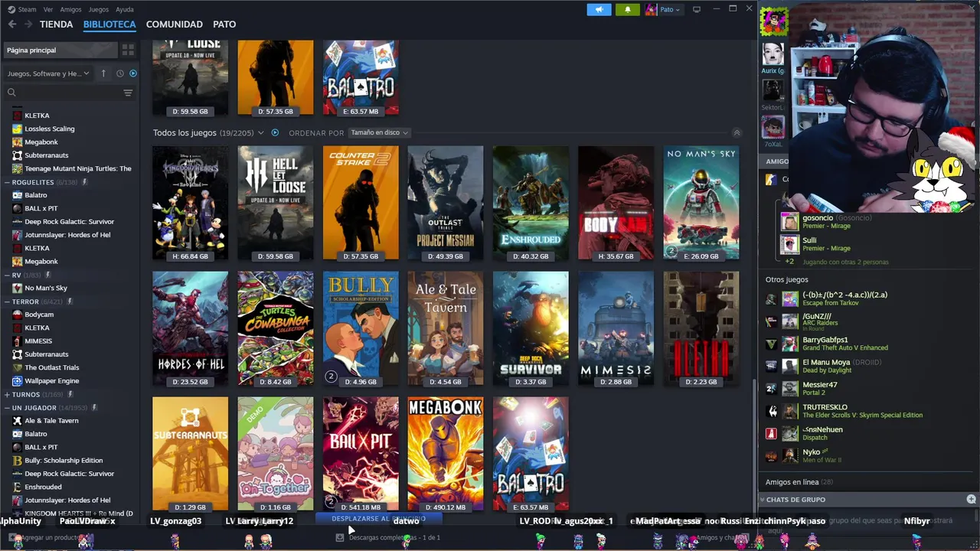Click Agregar un producto link
Screen dimensions: 980x551
[x=46, y=537]
